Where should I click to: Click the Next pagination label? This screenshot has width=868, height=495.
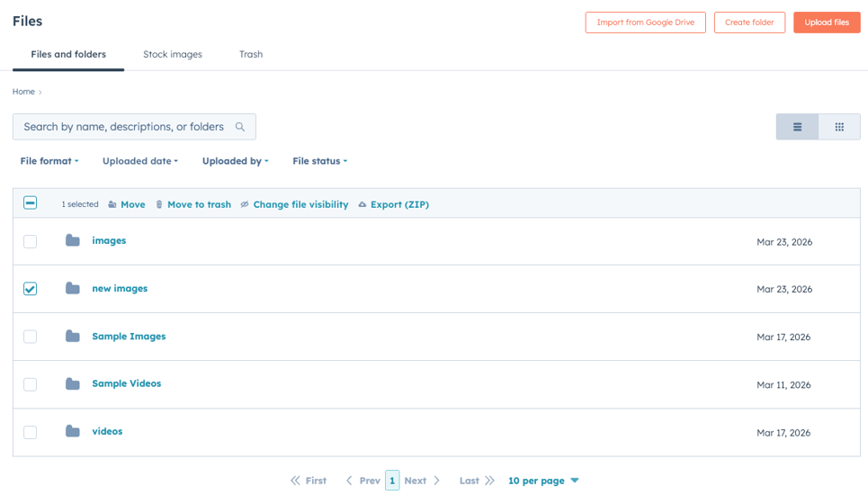point(416,481)
